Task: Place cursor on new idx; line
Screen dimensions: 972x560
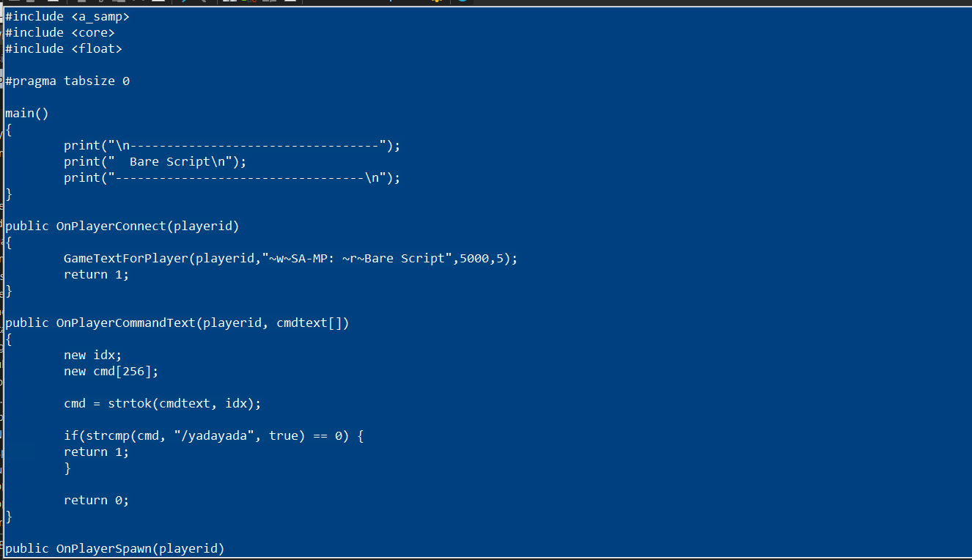Action: pyautogui.click(x=92, y=355)
